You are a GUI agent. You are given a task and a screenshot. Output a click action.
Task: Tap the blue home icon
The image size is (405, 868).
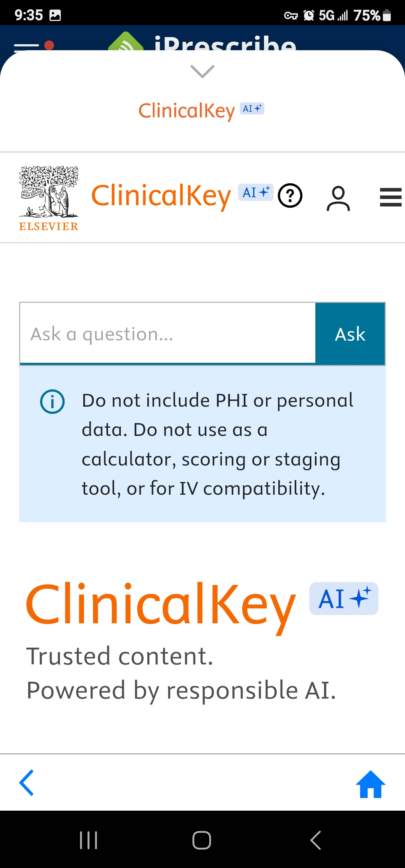[x=370, y=784]
